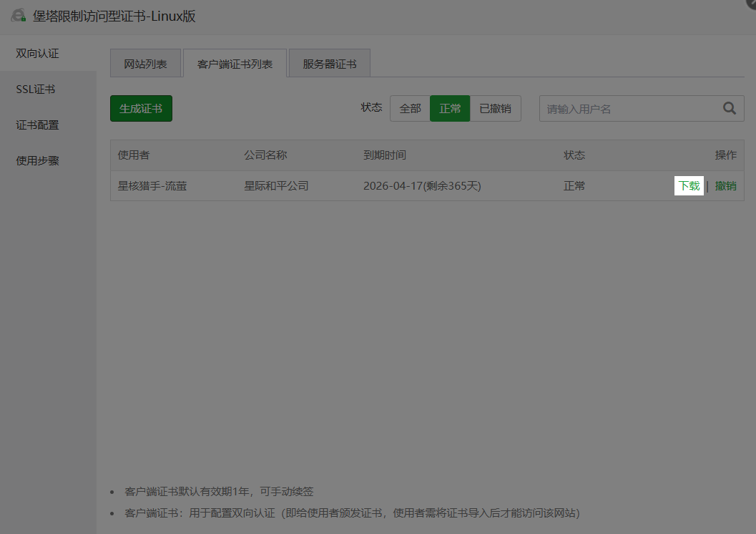Revoke the 星际和平公司 client certificate

pyautogui.click(x=725, y=185)
